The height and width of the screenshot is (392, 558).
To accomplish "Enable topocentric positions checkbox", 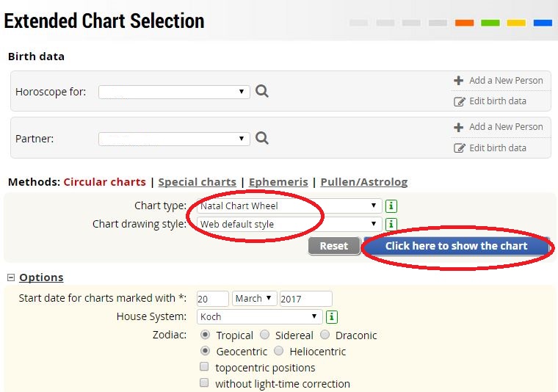I will [204, 366].
